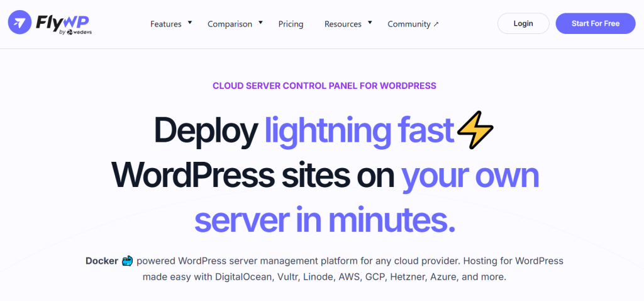
Task: Click the Docker whale icon
Action: point(128,261)
